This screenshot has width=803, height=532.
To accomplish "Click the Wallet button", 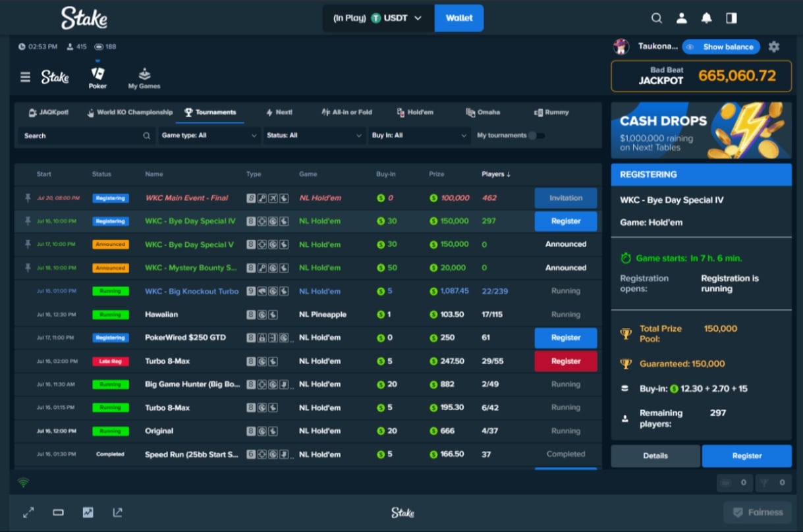I will coord(459,18).
